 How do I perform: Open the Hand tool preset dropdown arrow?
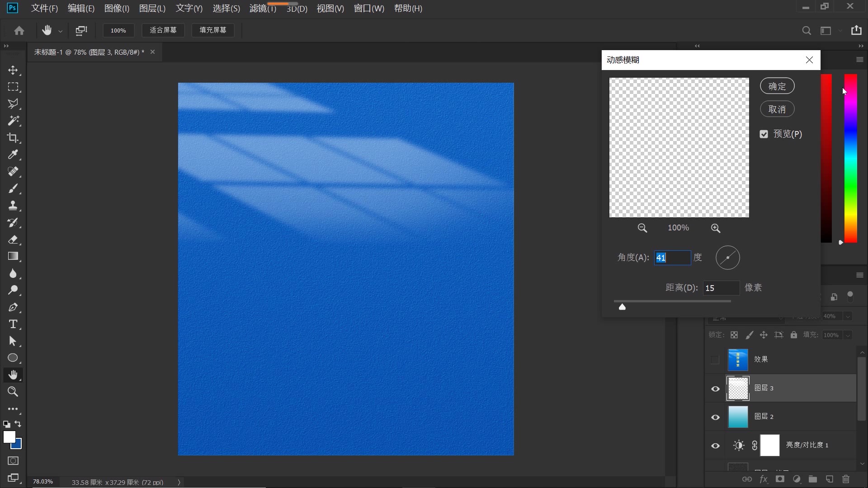click(x=60, y=31)
